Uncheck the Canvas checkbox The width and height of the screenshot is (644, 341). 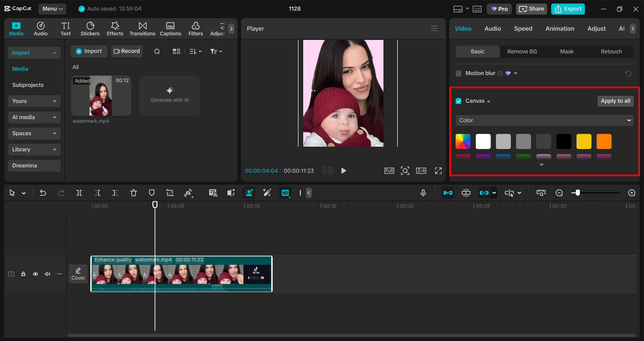[x=458, y=101]
